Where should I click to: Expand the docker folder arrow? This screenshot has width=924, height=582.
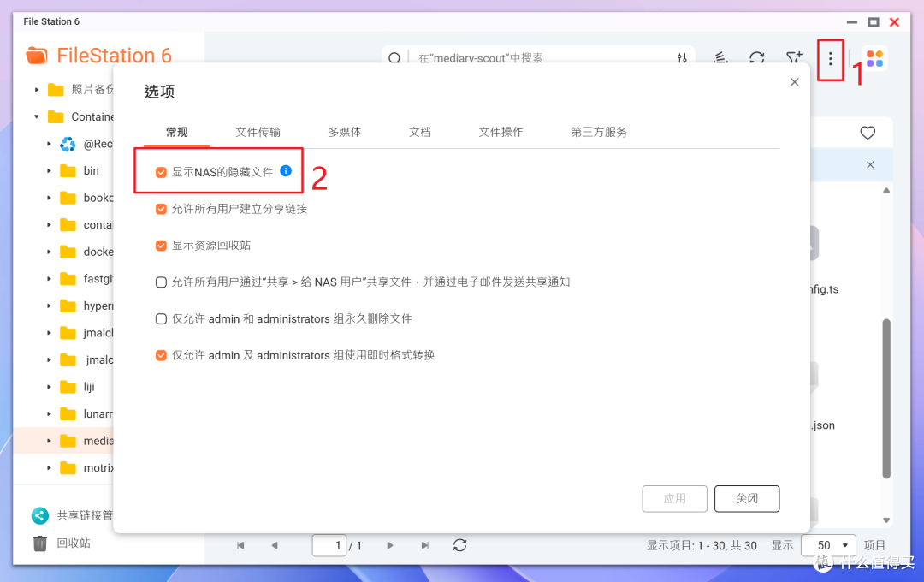(x=49, y=252)
